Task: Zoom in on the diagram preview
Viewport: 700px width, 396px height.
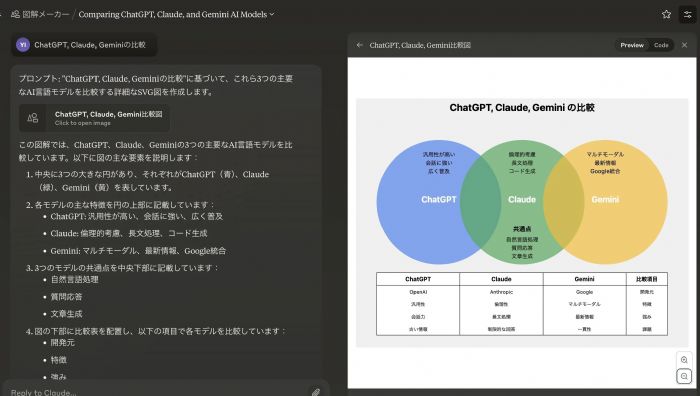Action: coord(684,360)
